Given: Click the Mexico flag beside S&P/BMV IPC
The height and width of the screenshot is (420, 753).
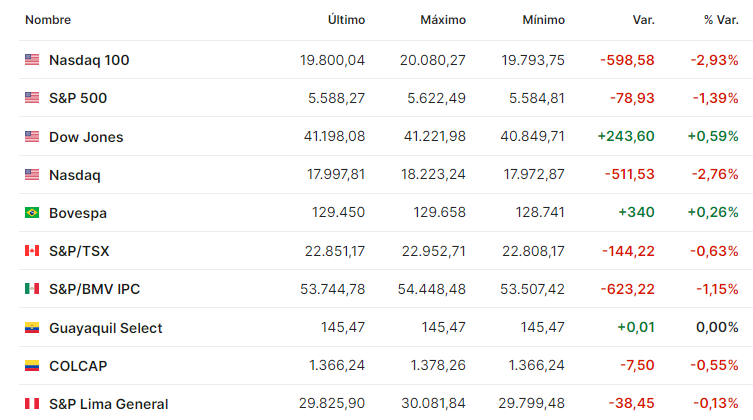Looking at the screenshot, I should point(32,288).
